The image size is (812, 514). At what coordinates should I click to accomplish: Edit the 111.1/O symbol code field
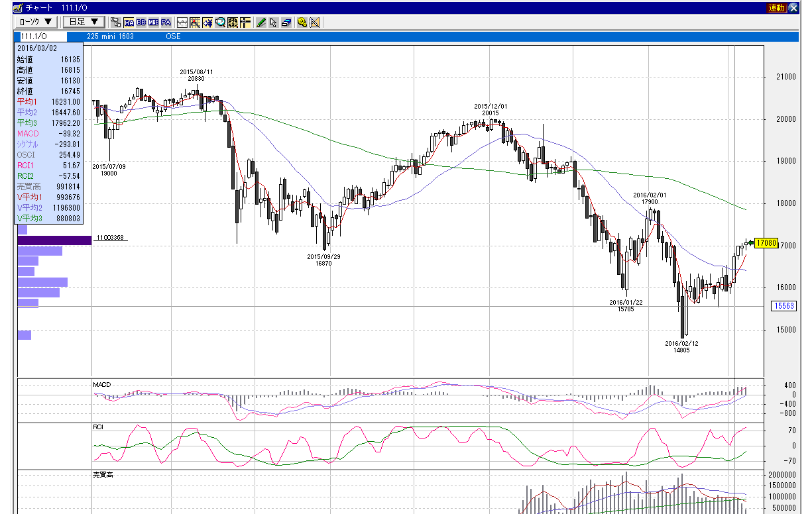click(x=41, y=36)
